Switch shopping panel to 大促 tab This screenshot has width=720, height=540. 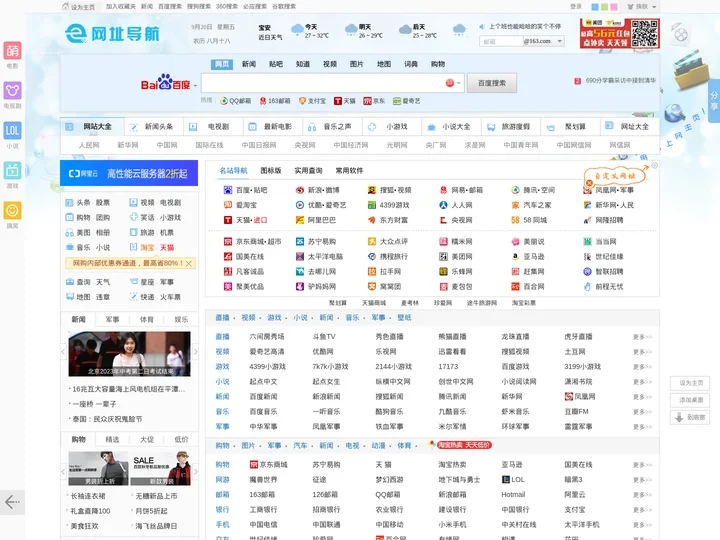(146, 439)
